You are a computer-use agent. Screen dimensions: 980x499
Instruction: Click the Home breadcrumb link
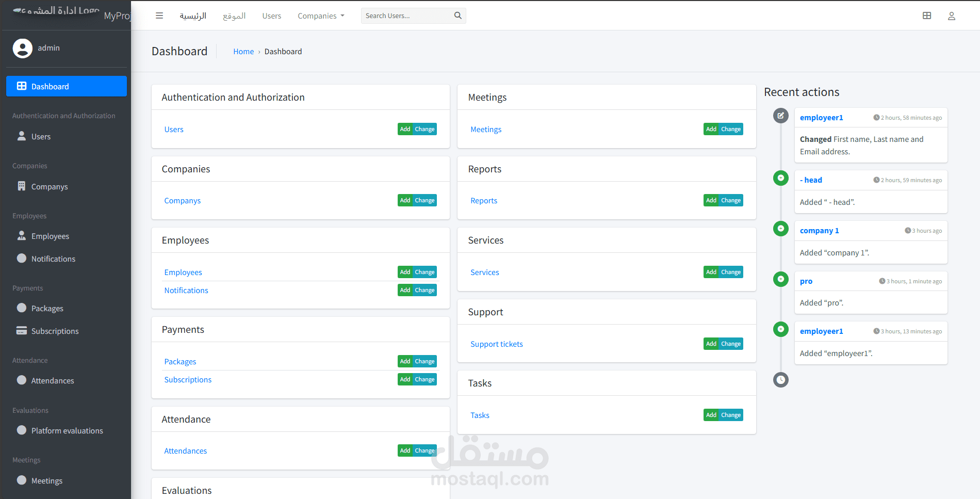tap(243, 52)
